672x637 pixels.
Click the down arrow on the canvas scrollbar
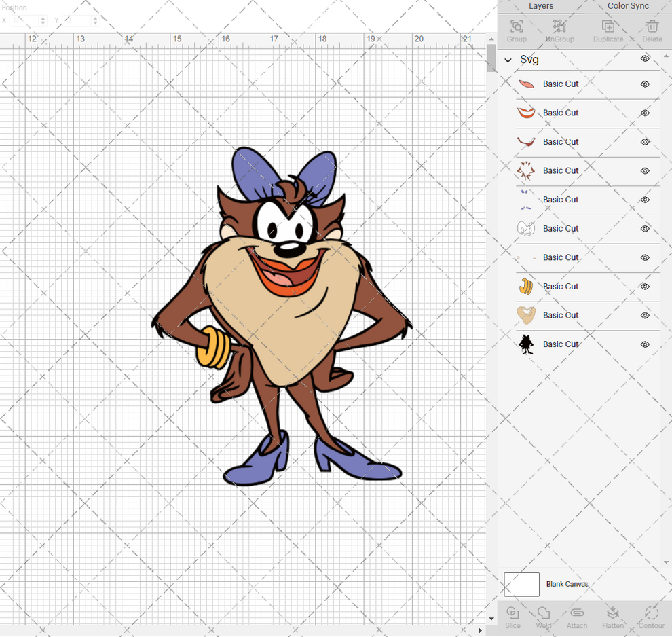491,619
